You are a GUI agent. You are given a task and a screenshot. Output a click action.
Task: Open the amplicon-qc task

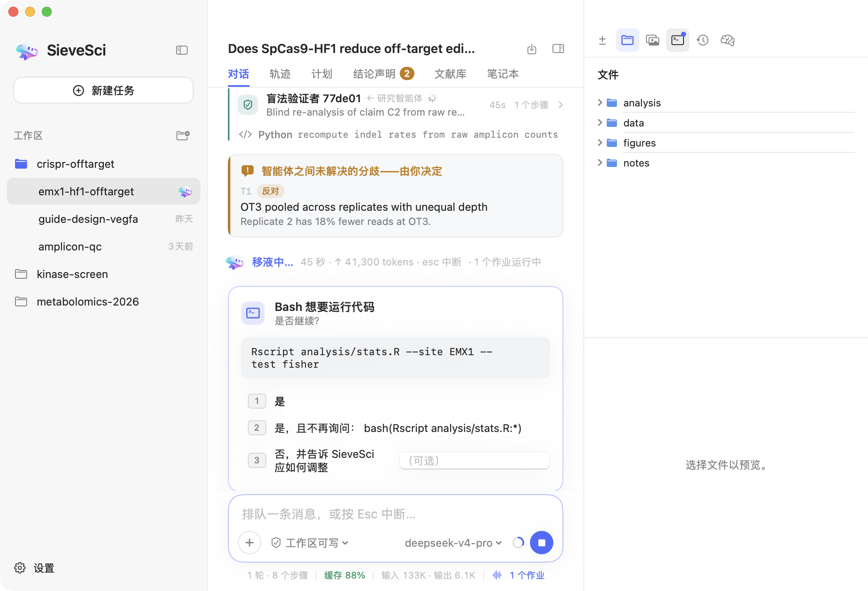click(103, 247)
